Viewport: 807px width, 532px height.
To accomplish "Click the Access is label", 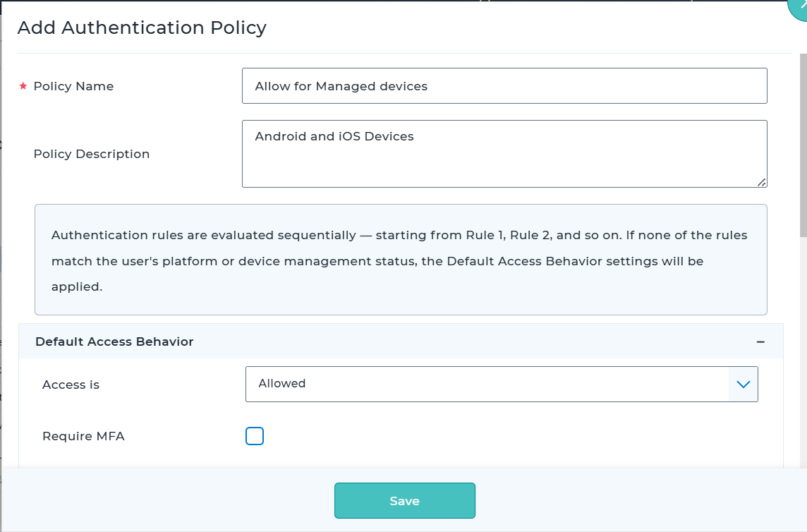I will click(x=70, y=385).
